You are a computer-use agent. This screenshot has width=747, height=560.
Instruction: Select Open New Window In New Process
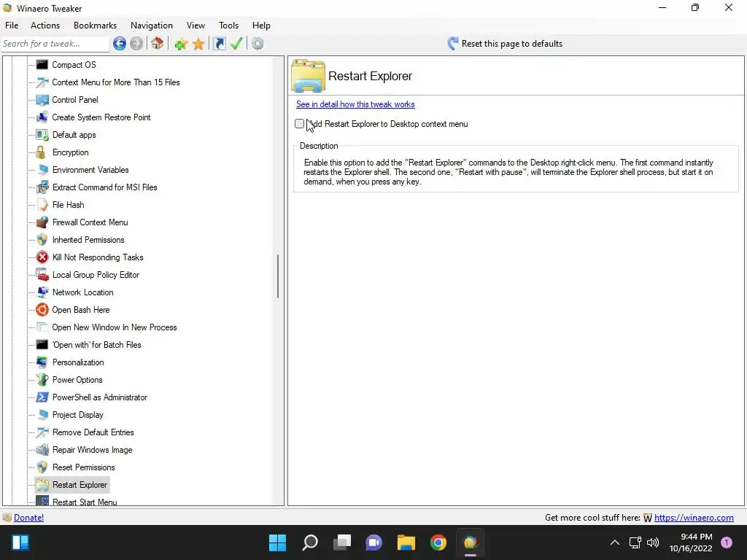click(115, 327)
